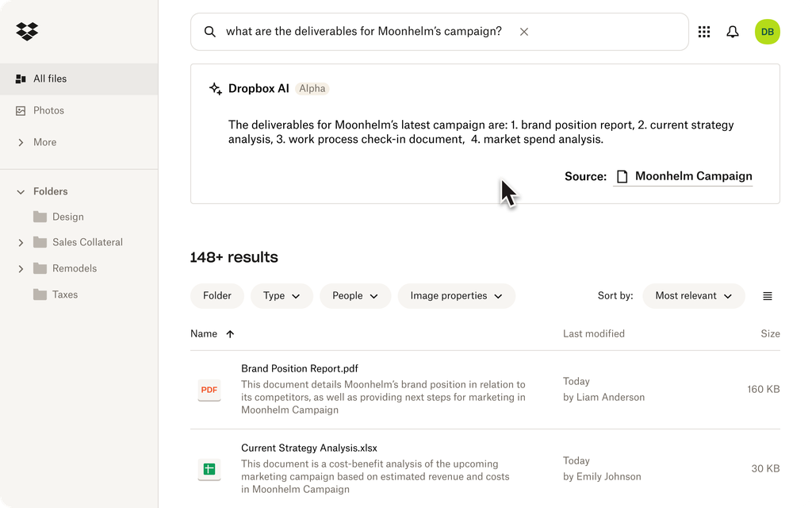Viewport: 812px width, 508px height.
Task: Open the Moonhelm Campaign source link
Action: click(x=695, y=176)
